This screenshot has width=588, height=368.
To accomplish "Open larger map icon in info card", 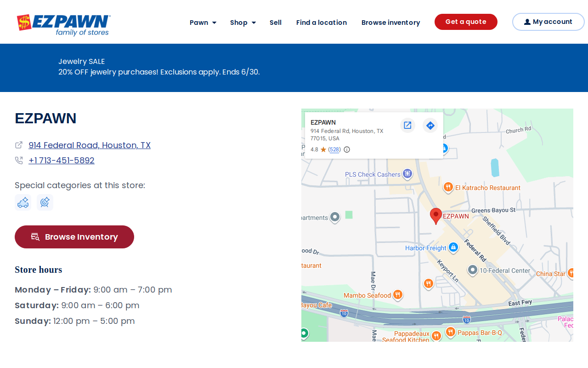I will (407, 125).
